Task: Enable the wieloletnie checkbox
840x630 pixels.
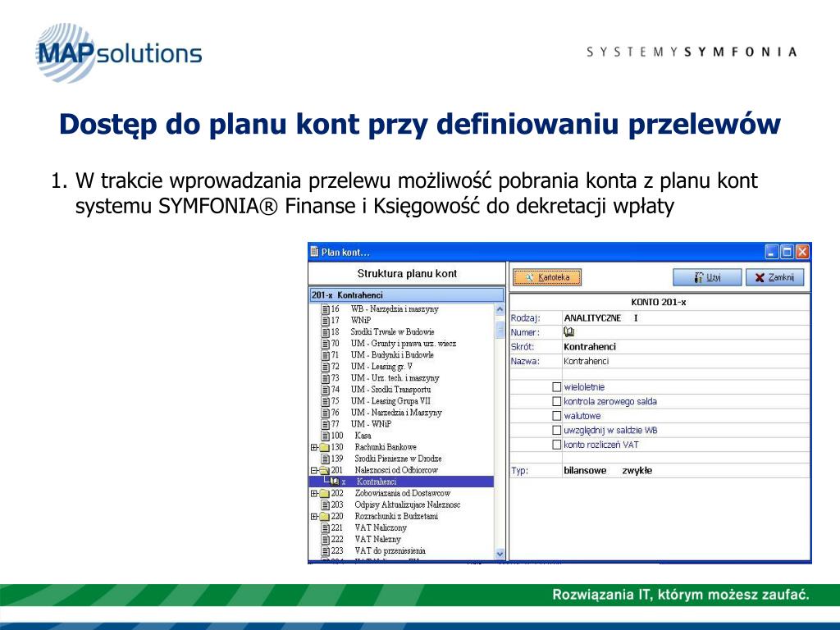Action: tap(557, 387)
